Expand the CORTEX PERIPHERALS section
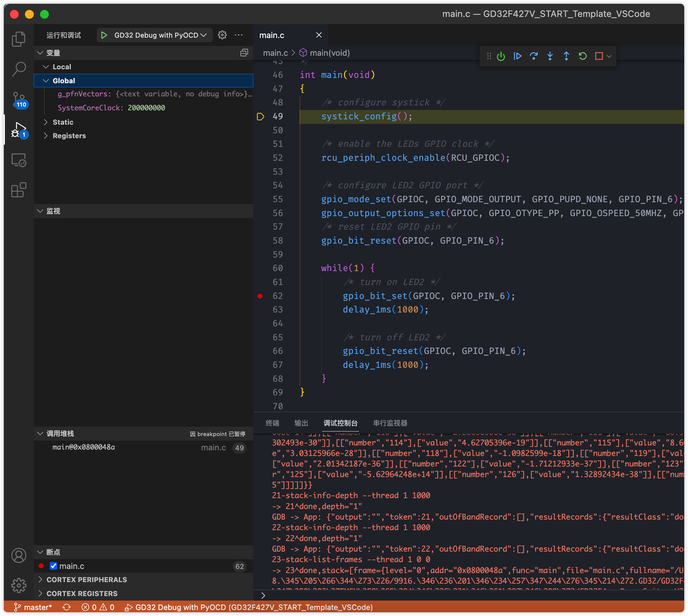 coord(87,579)
